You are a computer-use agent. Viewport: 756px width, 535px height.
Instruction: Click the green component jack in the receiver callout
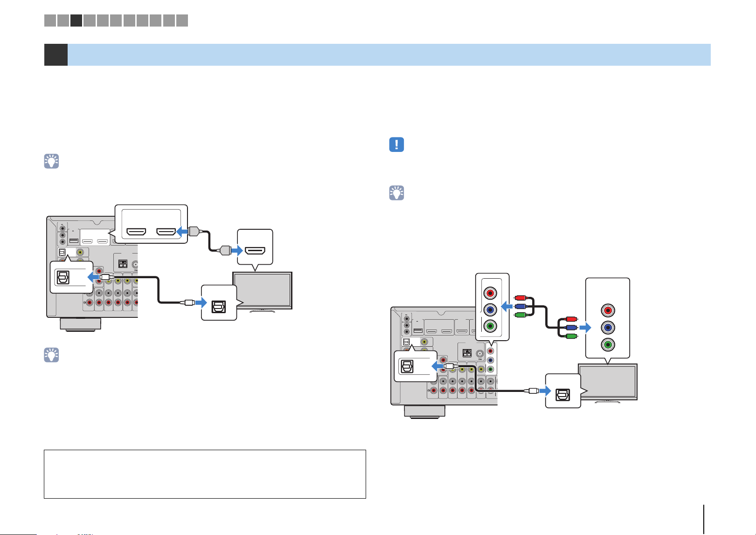490,326
